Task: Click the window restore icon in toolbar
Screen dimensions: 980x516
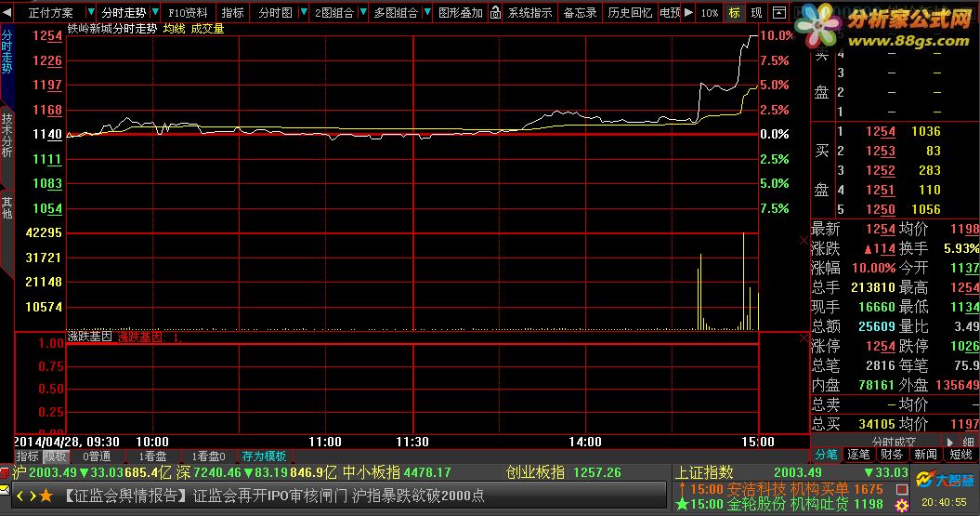Action: point(778,12)
